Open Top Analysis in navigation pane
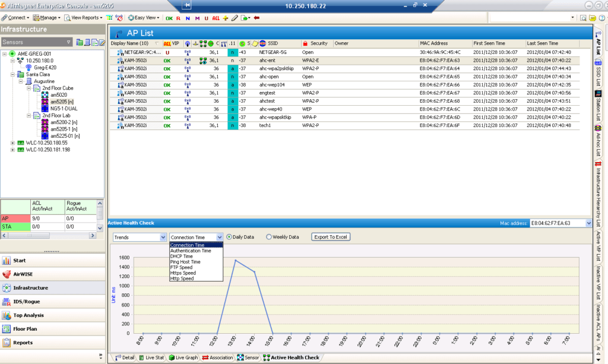This screenshot has height=364, width=608. (x=53, y=315)
